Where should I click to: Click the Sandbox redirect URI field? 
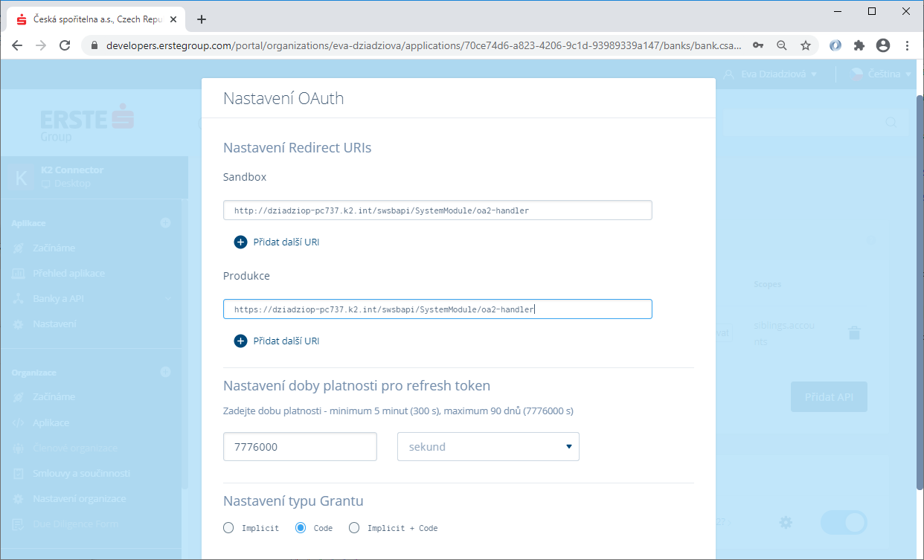pos(437,210)
